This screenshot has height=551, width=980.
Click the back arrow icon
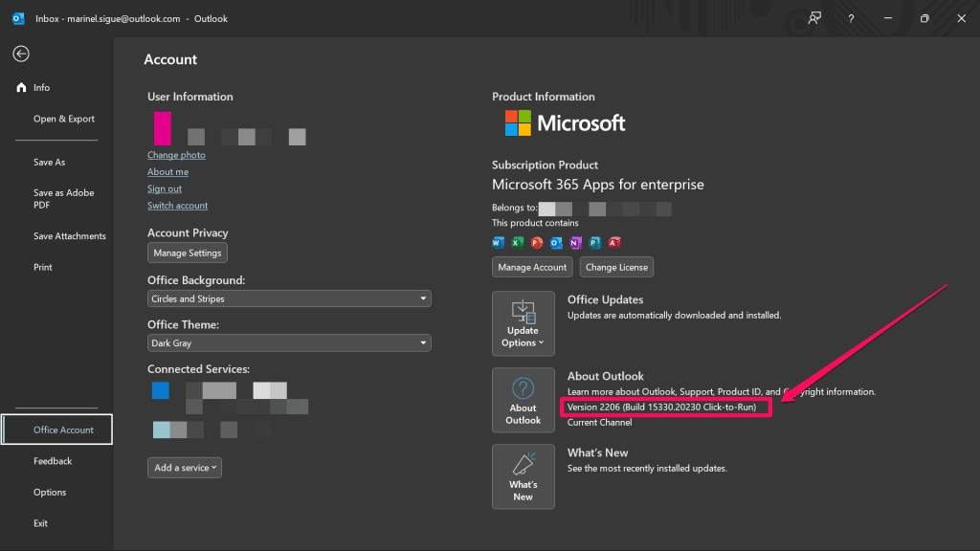(21, 55)
